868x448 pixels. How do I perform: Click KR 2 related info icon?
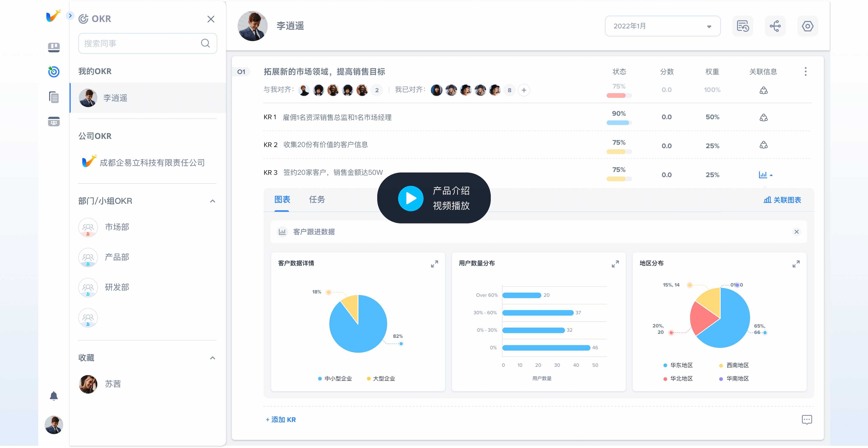764,145
